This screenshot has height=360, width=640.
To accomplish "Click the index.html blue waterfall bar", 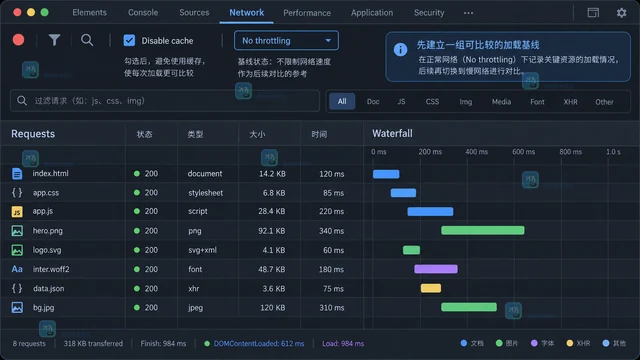I will [386, 174].
